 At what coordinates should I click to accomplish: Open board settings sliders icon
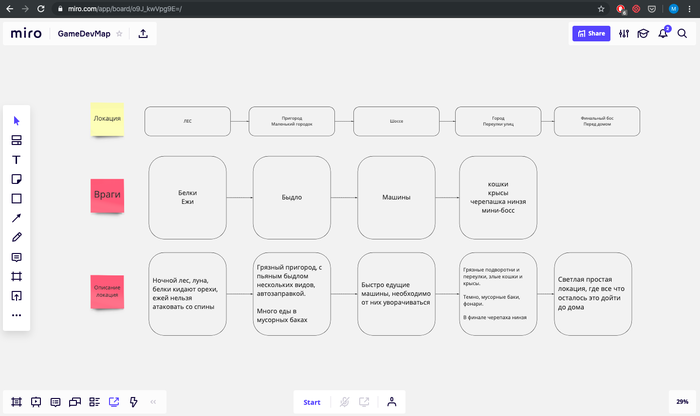[x=624, y=33]
